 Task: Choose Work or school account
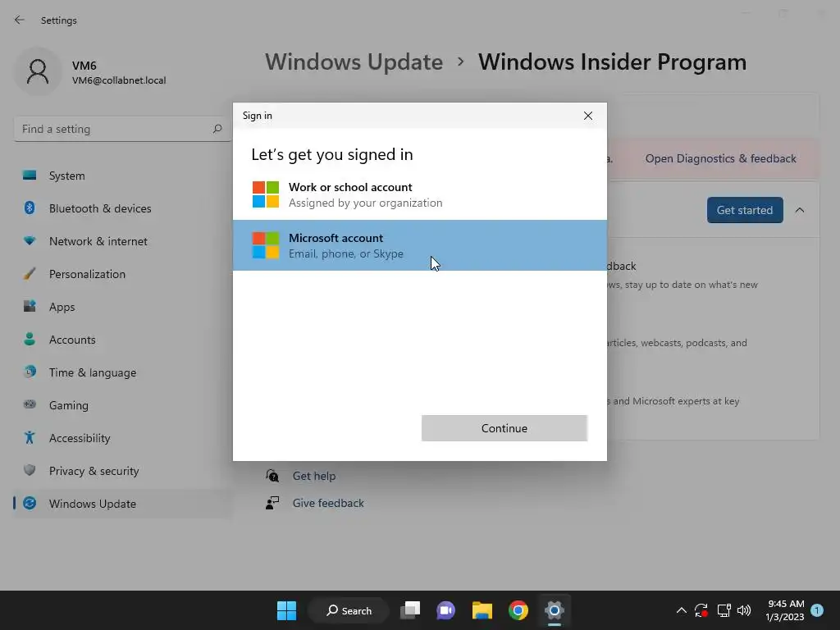tap(419, 194)
